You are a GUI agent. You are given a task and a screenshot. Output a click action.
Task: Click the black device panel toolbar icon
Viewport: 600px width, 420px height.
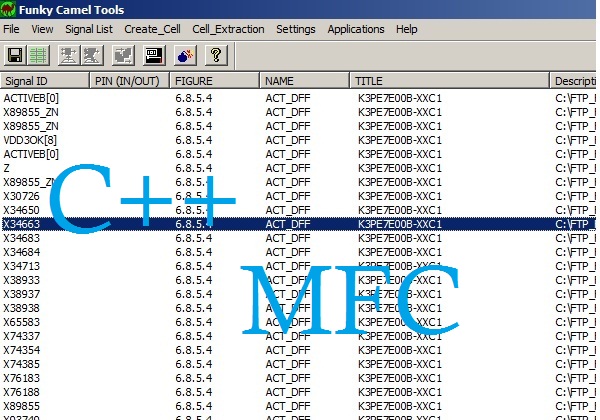pyautogui.click(x=154, y=55)
